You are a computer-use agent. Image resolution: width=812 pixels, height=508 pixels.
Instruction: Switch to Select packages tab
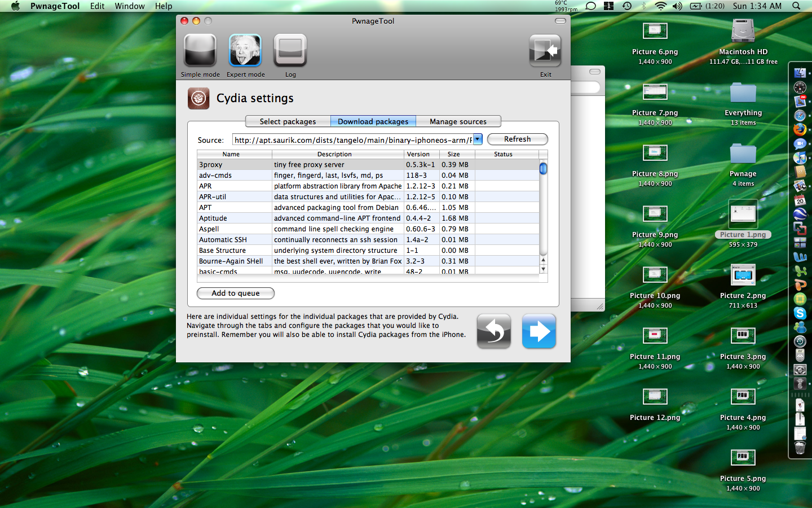tap(288, 121)
